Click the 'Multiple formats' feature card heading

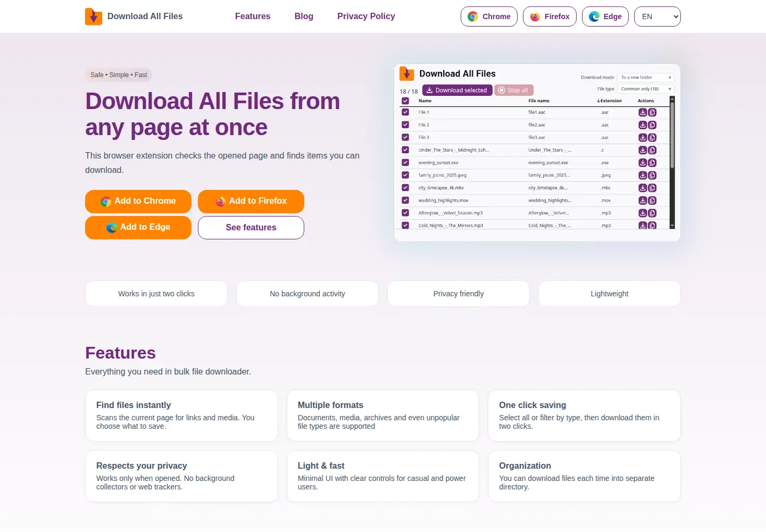(330, 405)
